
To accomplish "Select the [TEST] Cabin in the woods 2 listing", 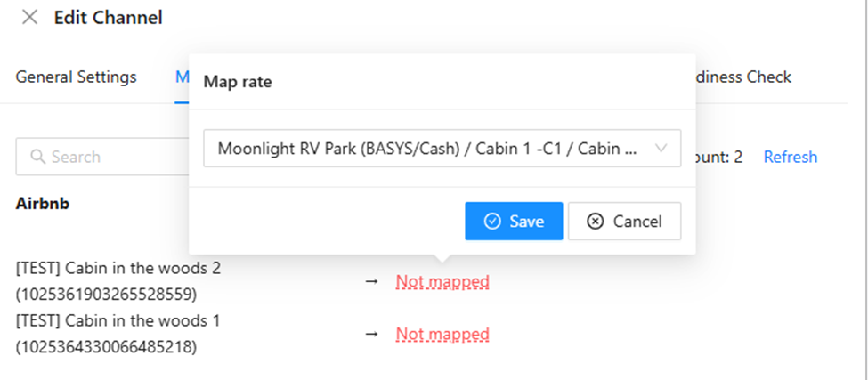I will [118, 281].
